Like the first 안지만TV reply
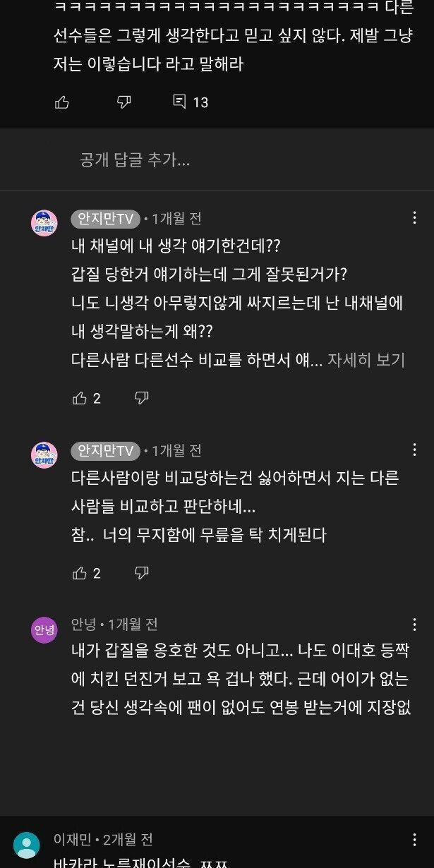The width and height of the screenshot is (434, 868). (80, 398)
